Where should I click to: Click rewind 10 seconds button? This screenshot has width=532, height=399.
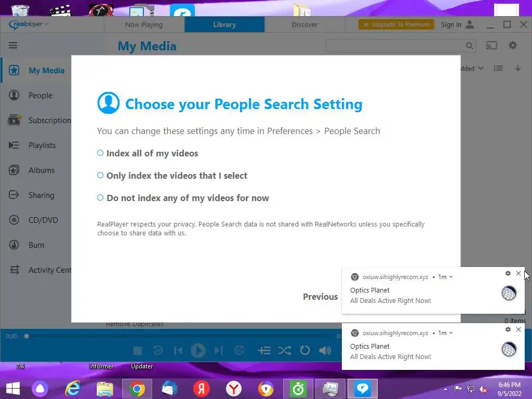tap(158, 350)
